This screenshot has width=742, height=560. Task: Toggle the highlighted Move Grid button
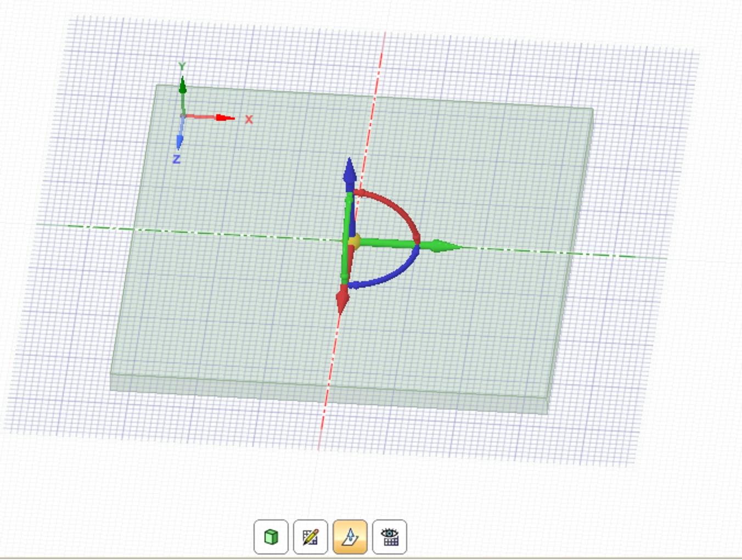point(350,536)
